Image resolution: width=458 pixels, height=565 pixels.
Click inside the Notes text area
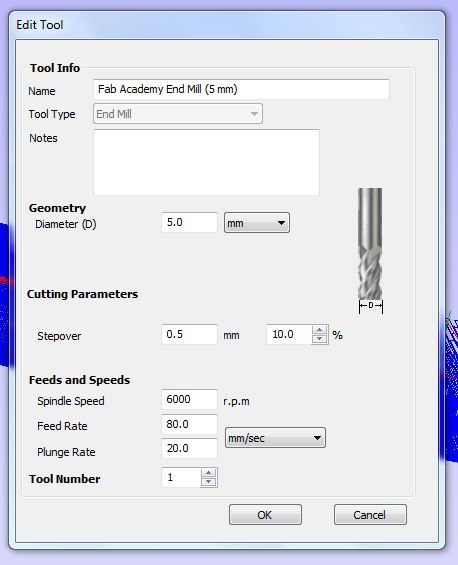coord(206,162)
